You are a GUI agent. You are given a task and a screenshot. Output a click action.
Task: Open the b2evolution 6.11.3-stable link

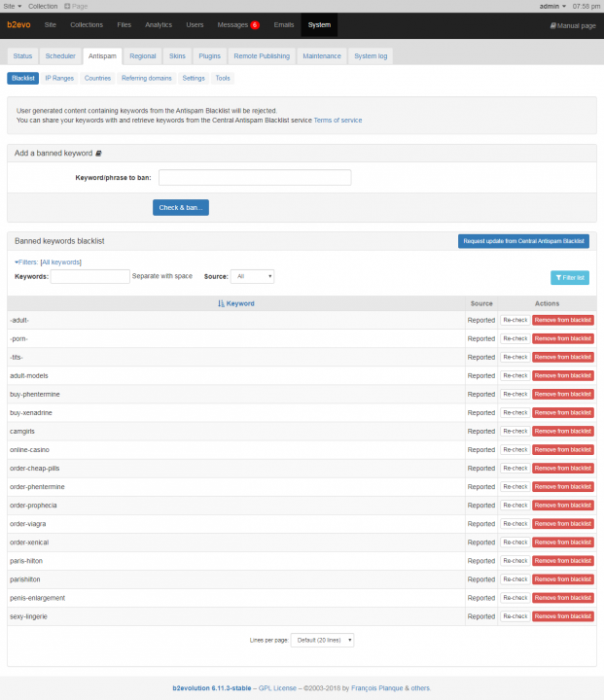point(212,688)
